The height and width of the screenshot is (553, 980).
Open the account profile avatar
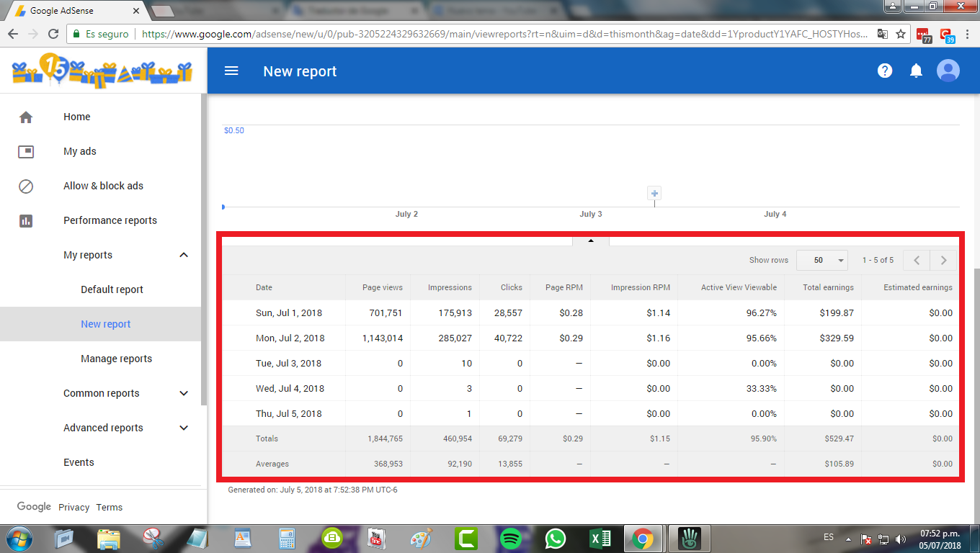[948, 71]
